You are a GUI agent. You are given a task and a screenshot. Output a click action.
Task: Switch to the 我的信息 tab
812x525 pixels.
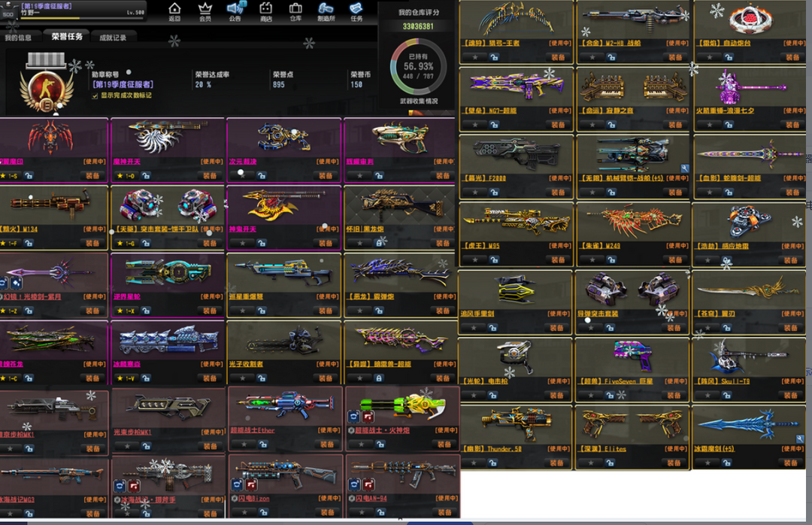coord(19,37)
